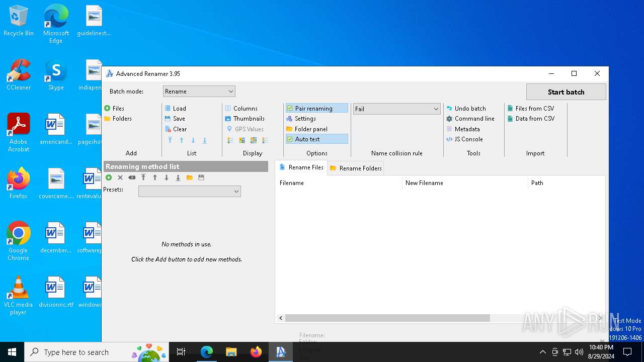This screenshot has height=362, width=644.
Task: Click the file list scrollbar right arrow
Action: click(601, 318)
